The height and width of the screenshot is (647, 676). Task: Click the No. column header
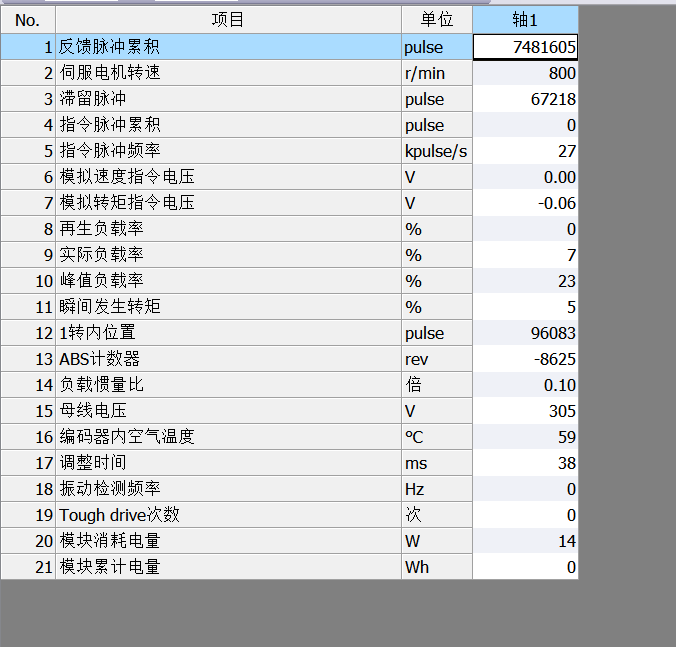coord(28,20)
